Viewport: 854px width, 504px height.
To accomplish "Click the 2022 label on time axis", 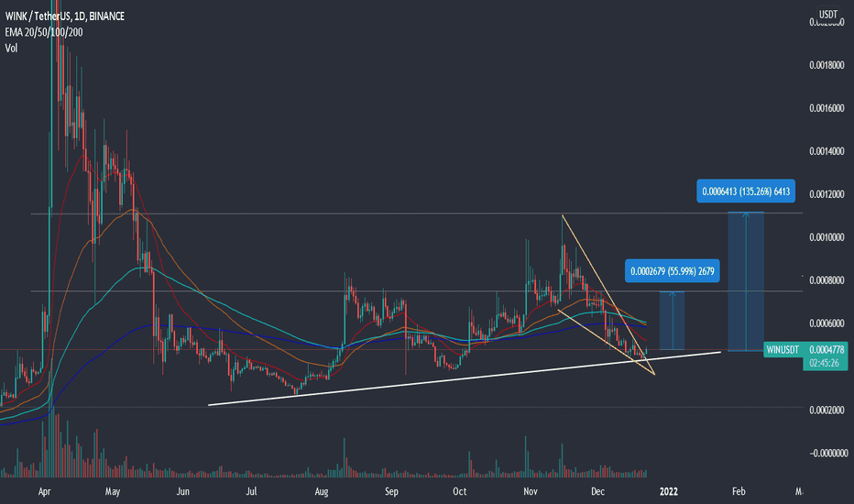I will 669,491.
